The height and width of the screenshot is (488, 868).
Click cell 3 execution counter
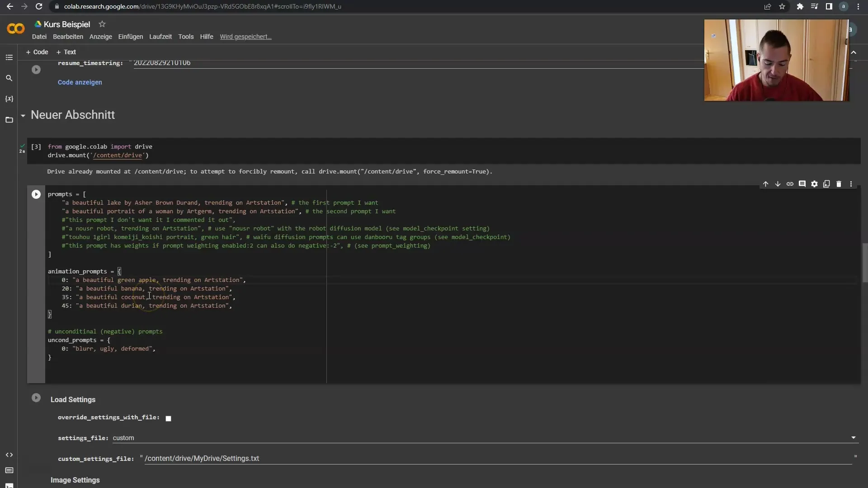coord(36,146)
